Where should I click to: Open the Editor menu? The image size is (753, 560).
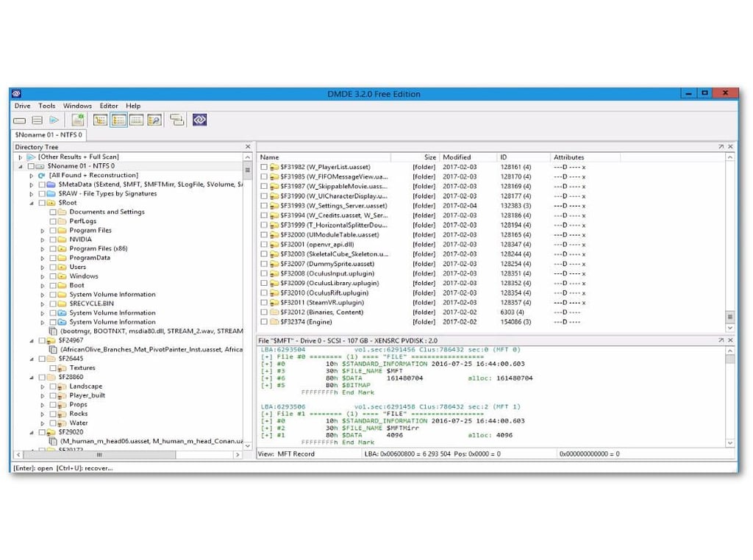[x=109, y=106]
